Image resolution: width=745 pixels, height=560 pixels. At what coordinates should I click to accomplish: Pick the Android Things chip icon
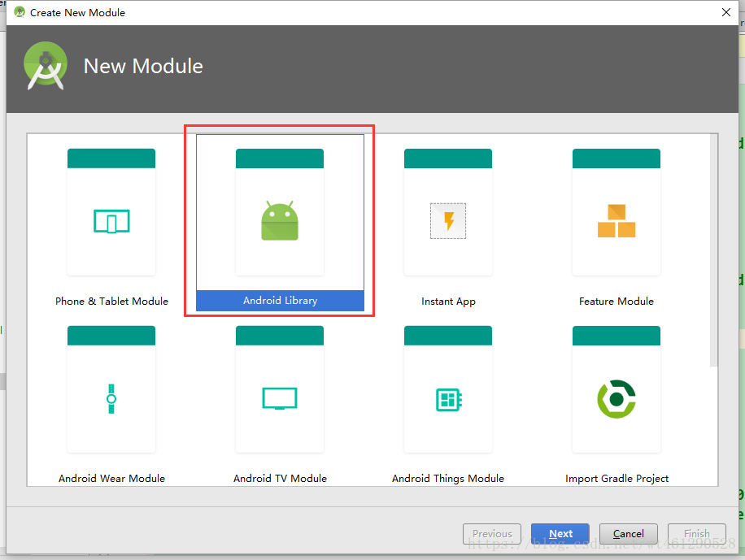pyautogui.click(x=448, y=399)
